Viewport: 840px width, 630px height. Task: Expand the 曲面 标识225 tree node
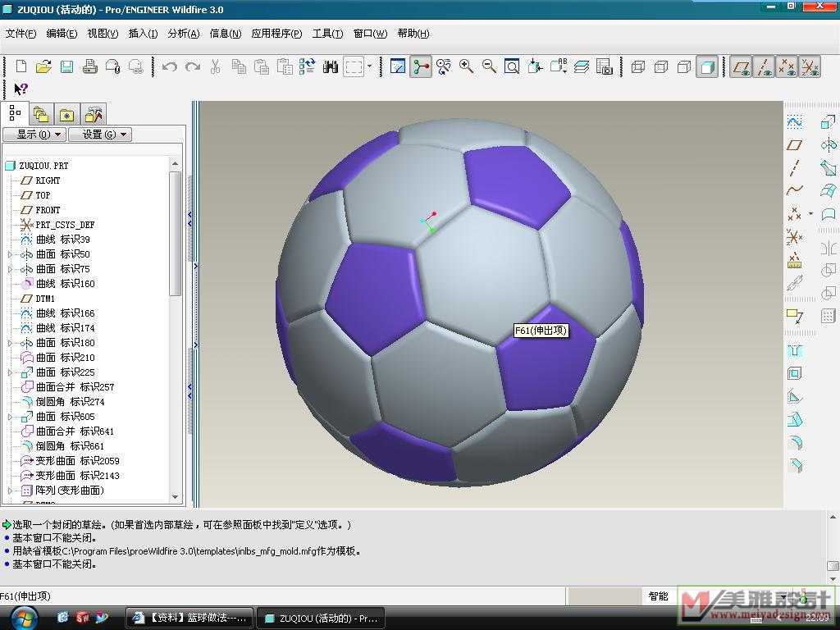(10, 372)
